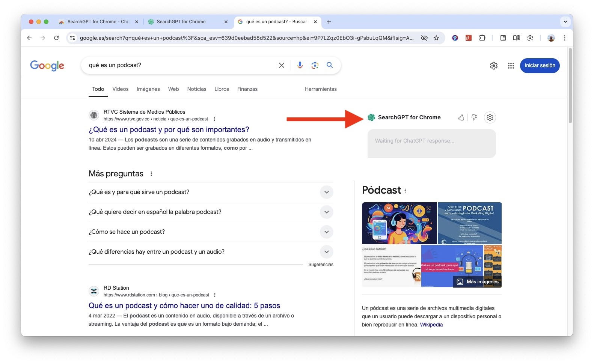Close the 'qué es un podcast?' browser tab
This screenshot has width=594, height=364.
point(315,22)
